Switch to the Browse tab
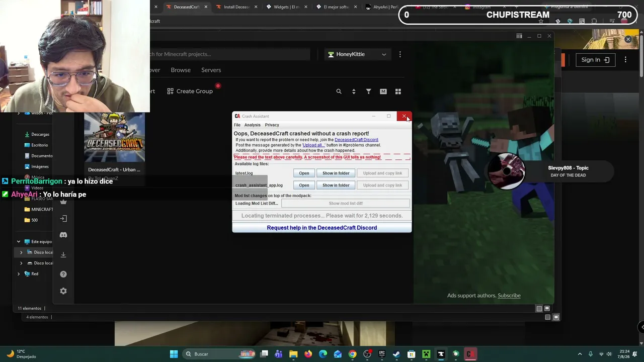This screenshot has height=362, width=644. (x=181, y=70)
